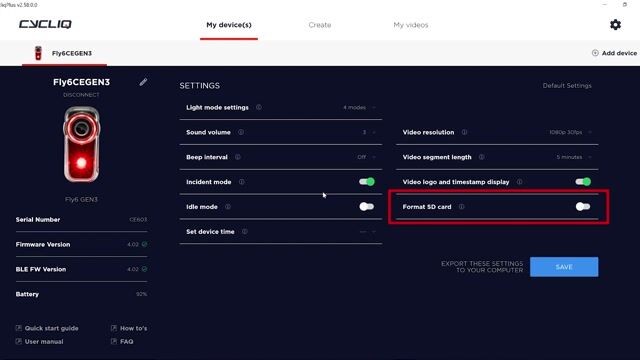Expand the Set device time dropdown

click(367, 231)
